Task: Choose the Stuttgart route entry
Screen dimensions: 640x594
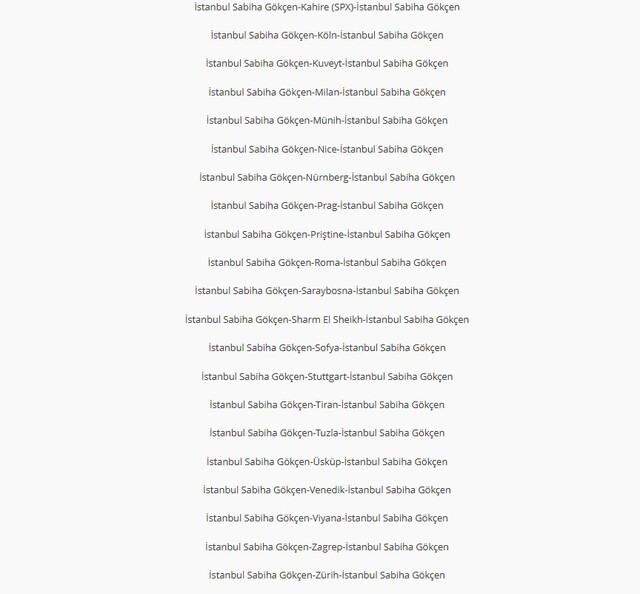Action: (327, 377)
